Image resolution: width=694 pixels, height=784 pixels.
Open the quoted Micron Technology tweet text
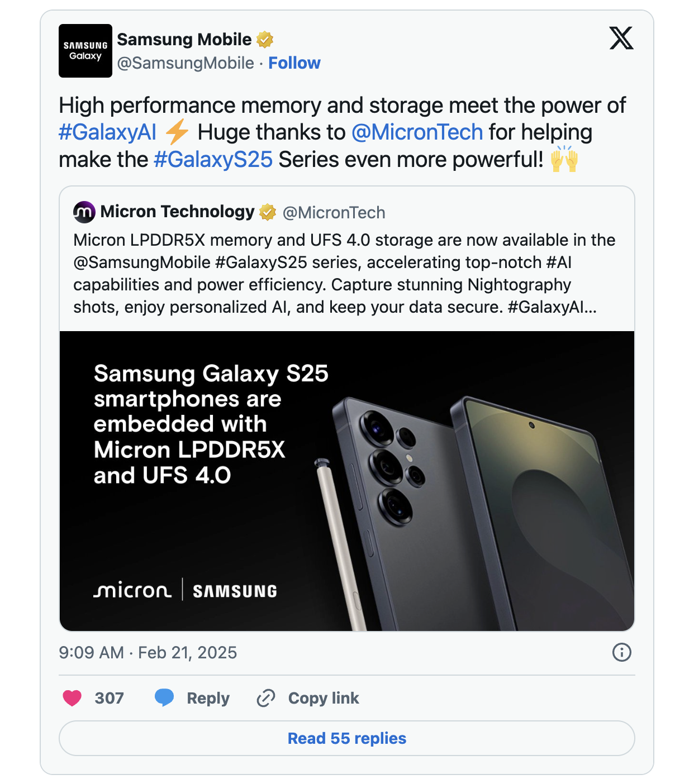click(x=344, y=274)
